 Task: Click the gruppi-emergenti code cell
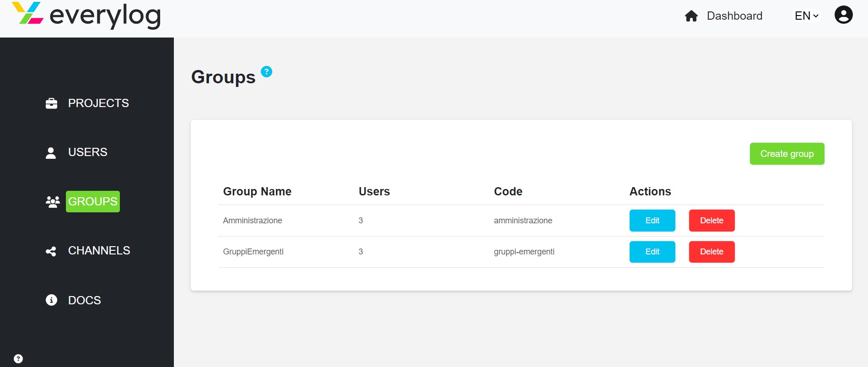[524, 252]
